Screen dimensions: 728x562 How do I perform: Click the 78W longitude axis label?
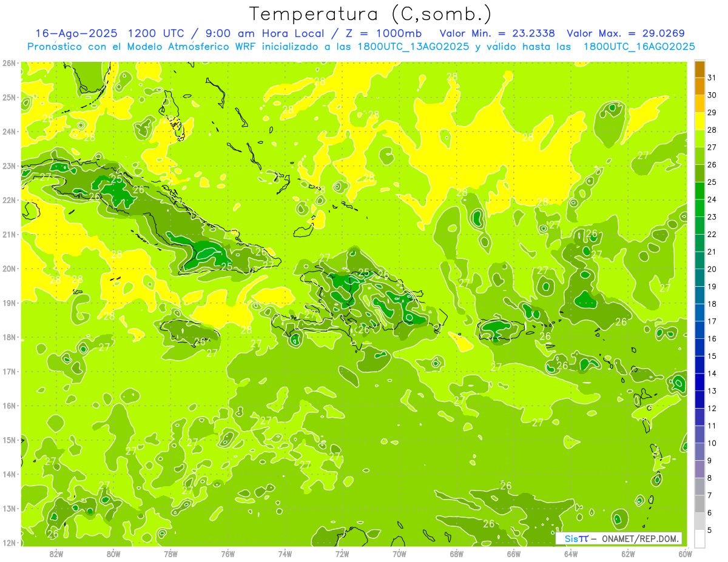pyautogui.click(x=170, y=554)
